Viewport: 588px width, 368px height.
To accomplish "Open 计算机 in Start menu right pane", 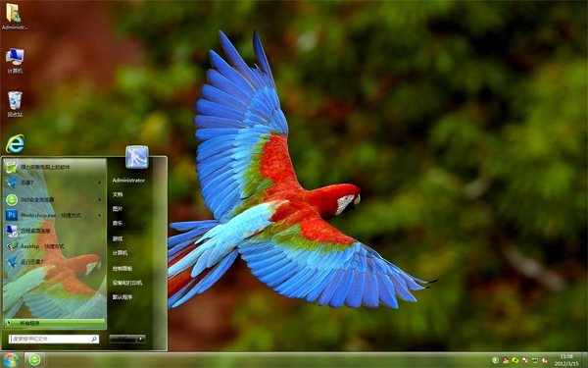I will [120, 253].
